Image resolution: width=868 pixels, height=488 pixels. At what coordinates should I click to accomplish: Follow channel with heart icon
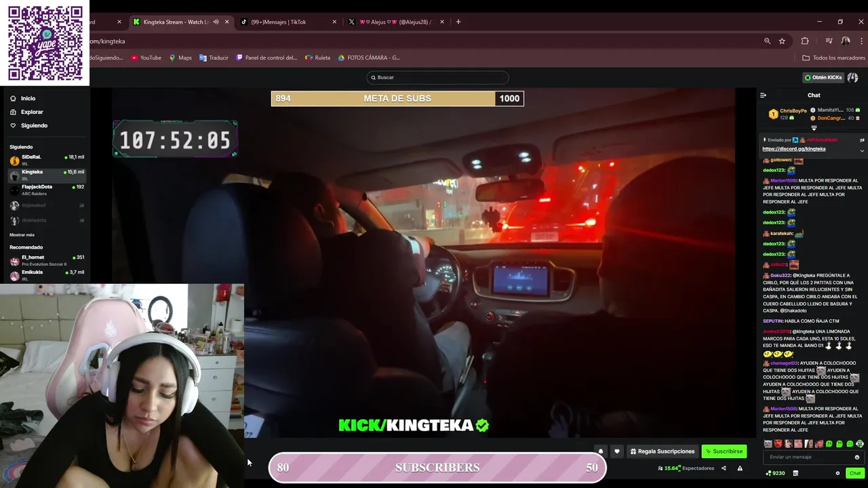pos(616,451)
